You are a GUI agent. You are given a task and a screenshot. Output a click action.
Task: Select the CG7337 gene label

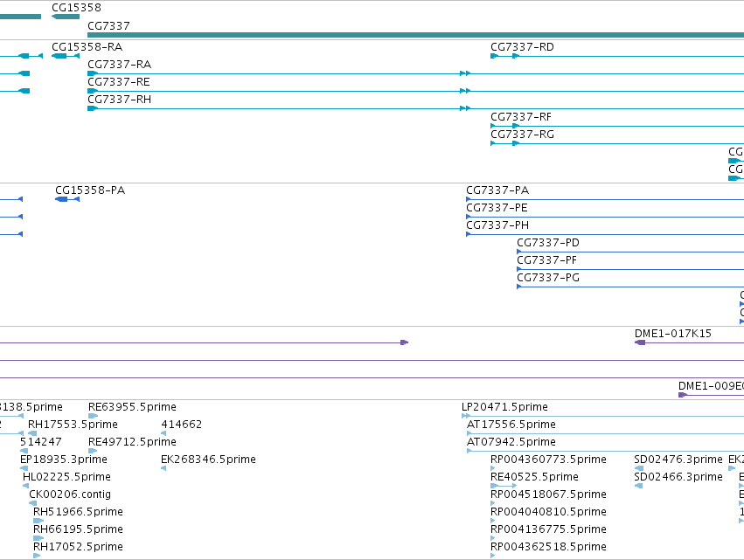(x=108, y=25)
